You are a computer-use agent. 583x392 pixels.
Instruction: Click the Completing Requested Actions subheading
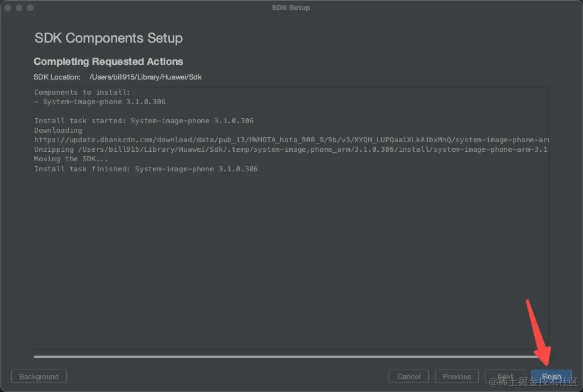tap(108, 62)
